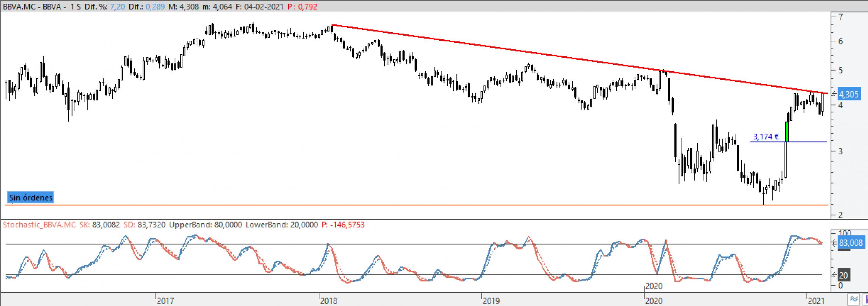Click the 2021 label on the time axis
This screenshot has width=868, height=306.
coord(816,301)
